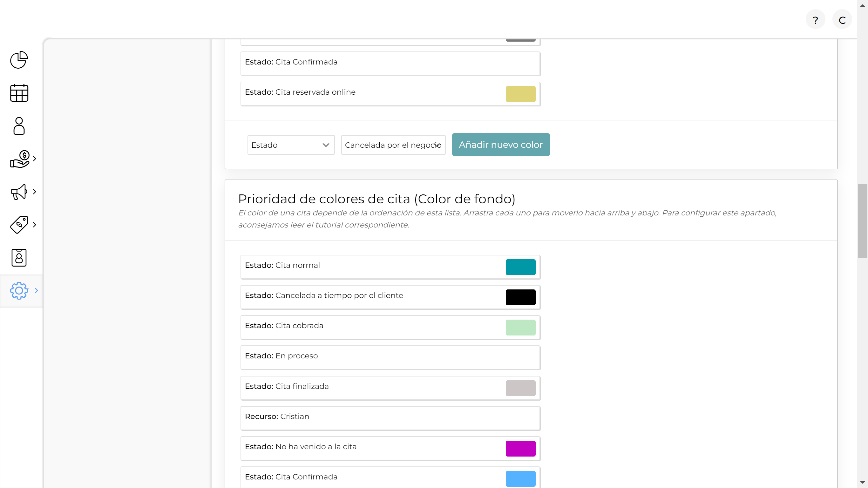Click the 'Prioridad de colores de cita' heading
Screen dimensions: 868x488
click(x=376, y=199)
